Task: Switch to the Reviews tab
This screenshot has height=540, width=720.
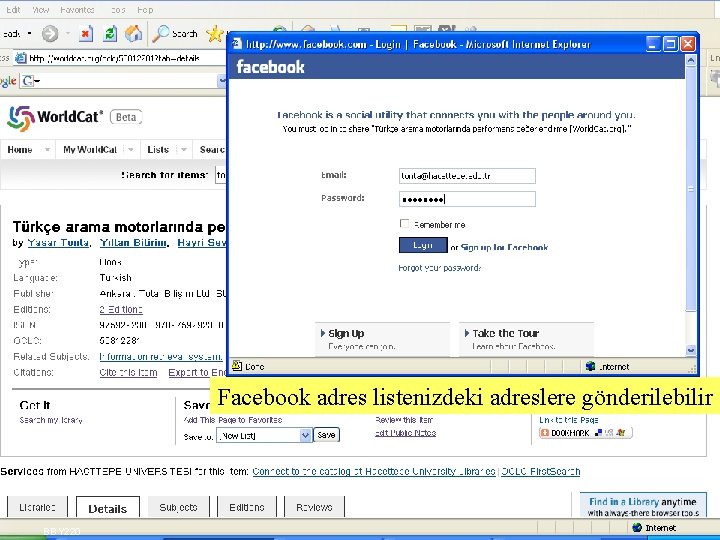Action: tap(314, 507)
